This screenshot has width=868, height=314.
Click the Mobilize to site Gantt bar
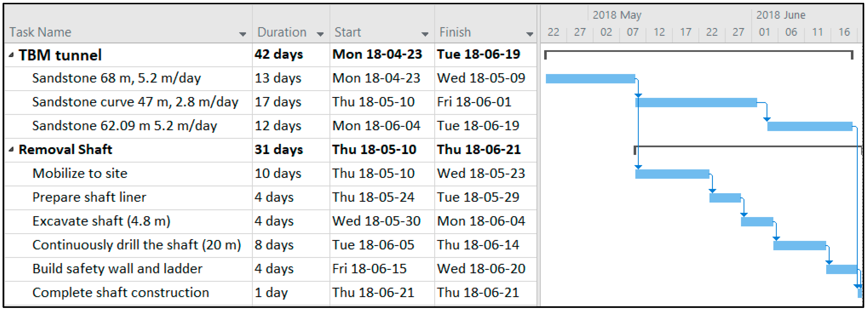[x=672, y=174]
